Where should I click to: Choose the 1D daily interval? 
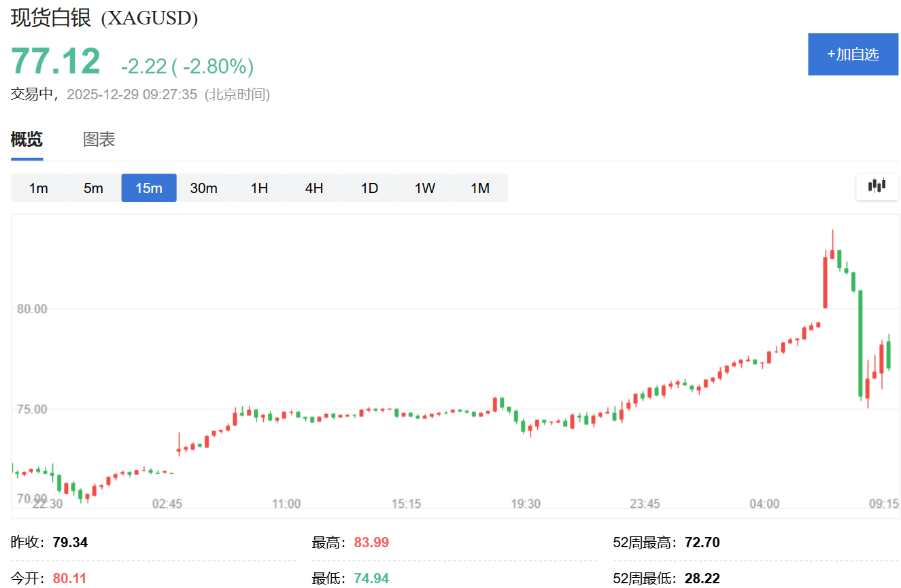coord(369,188)
